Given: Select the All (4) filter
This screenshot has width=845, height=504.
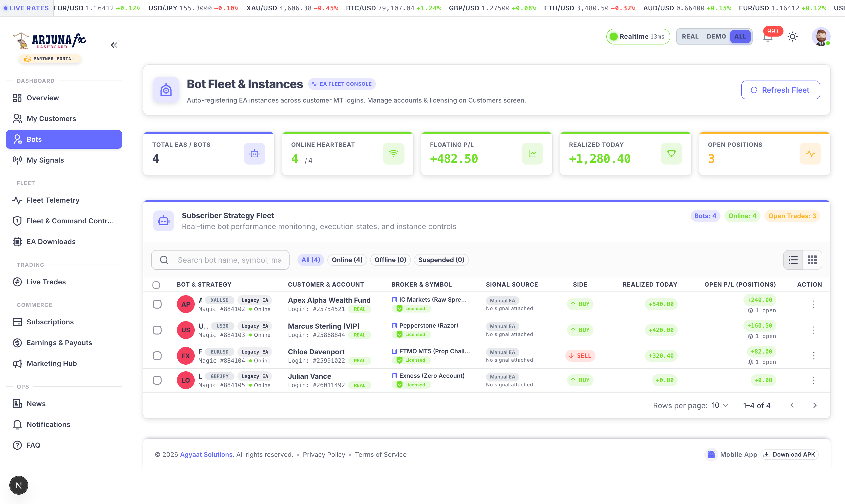Looking at the screenshot, I should (311, 260).
